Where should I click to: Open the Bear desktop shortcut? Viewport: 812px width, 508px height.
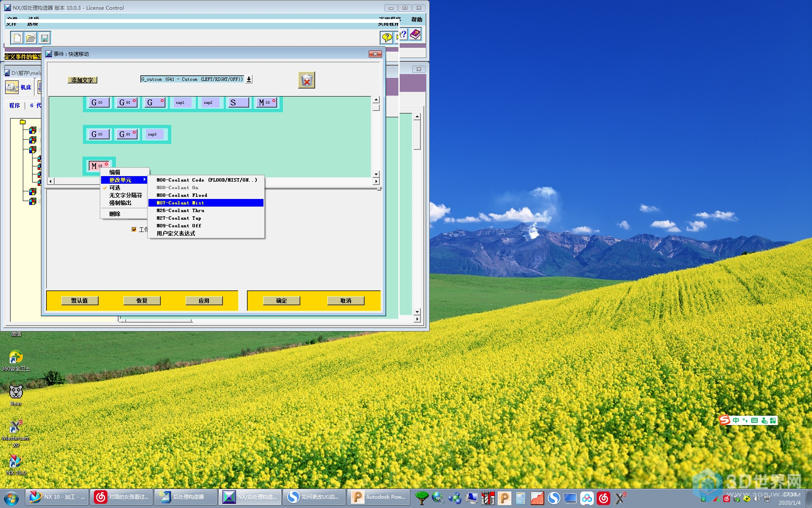[16, 395]
